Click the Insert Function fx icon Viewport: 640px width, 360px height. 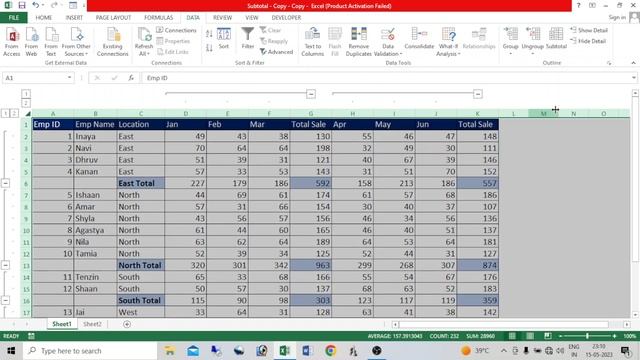coord(131,78)
